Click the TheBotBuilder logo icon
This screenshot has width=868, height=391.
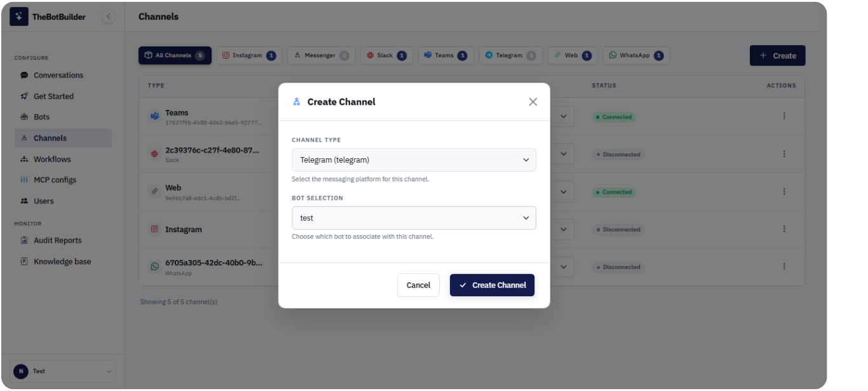[19, 17]
